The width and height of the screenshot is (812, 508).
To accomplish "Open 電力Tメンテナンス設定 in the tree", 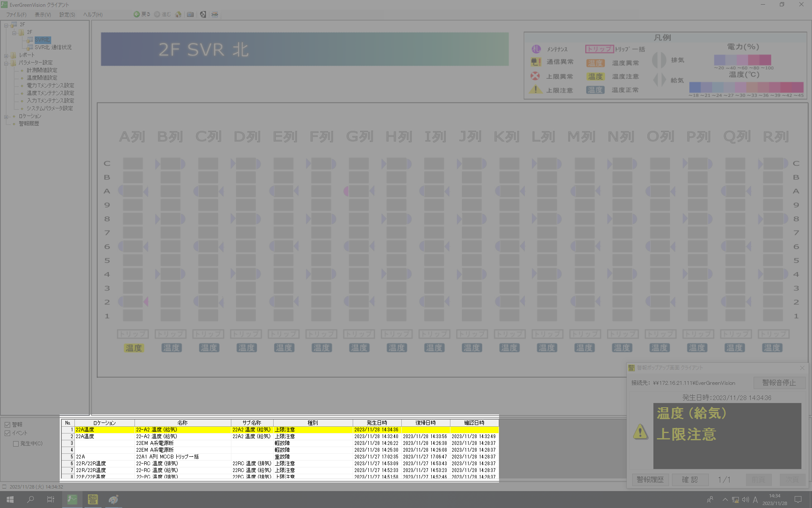I will pos(50,86).
